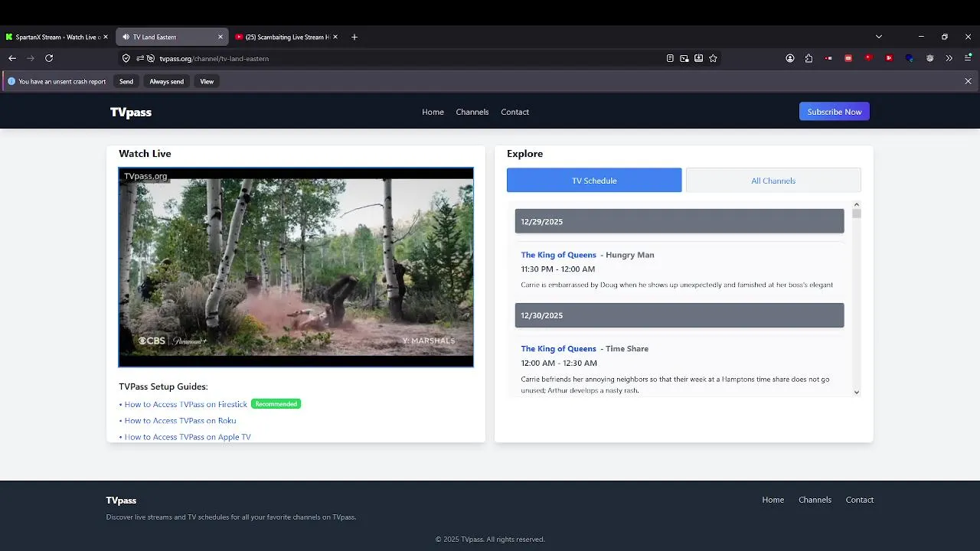This screenshot has height=551, width=980.
Task: Click the TVpass logo in header
Action: pyautogui.click(x=131, y=112)
